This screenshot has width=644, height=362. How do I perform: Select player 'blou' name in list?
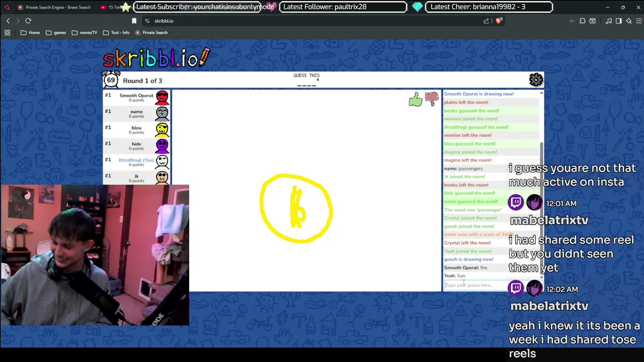pyautogui.click(x=136, y=128)
